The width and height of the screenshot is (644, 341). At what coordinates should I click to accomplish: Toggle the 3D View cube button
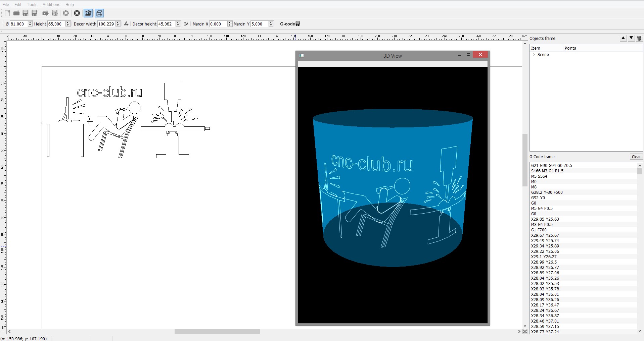99,13
